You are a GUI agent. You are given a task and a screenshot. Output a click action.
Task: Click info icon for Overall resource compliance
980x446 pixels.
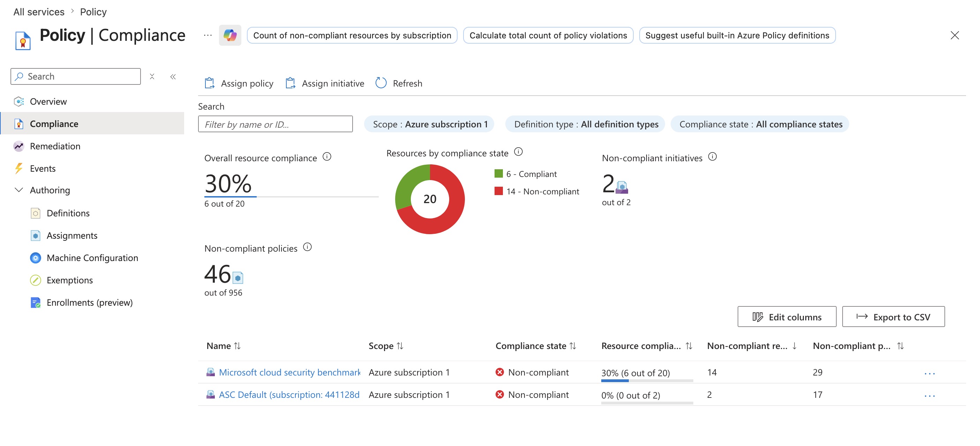point(327,157)
